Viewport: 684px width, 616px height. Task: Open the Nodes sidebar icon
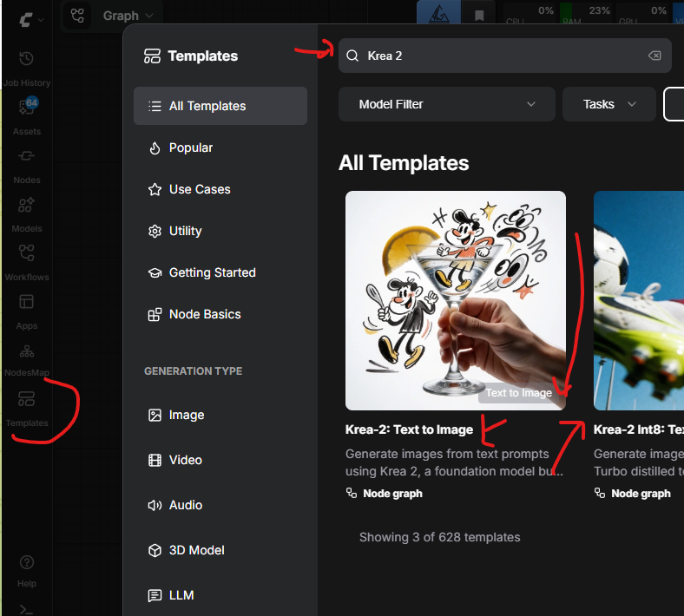point(27,156)
